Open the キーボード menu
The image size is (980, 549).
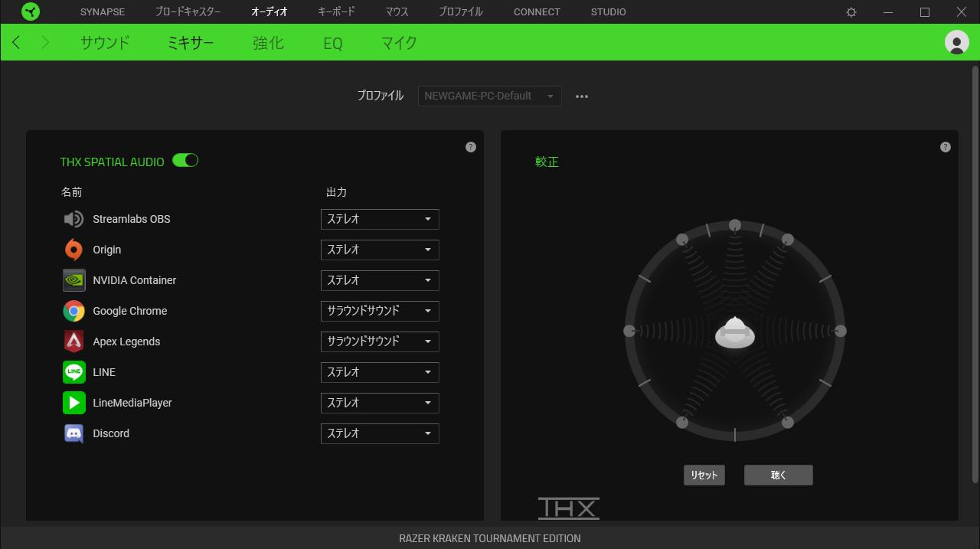point(336,12)
